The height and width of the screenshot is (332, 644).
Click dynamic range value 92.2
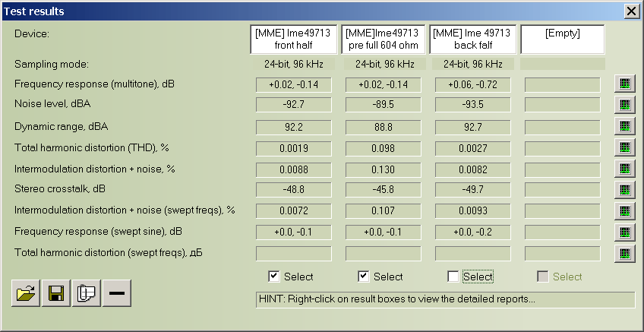tap(294, 127)
